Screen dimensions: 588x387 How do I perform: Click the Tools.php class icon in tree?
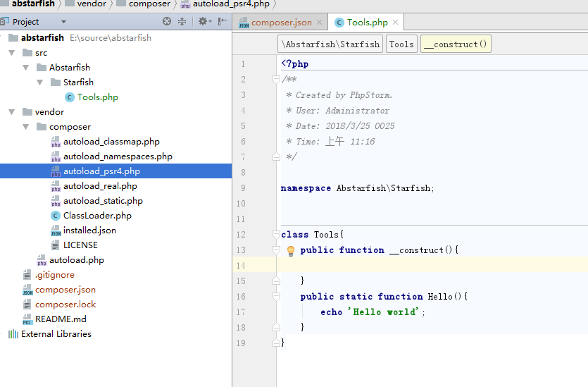click(x=70, y=97)
